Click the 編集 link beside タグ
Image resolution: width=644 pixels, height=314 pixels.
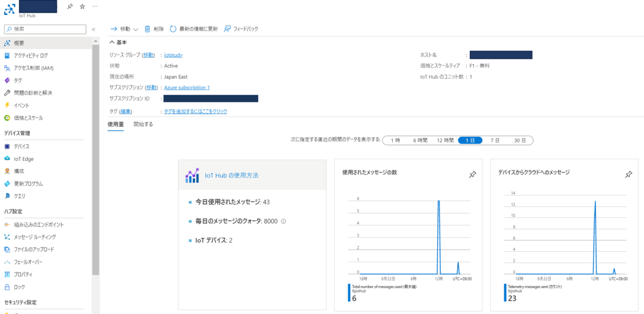click(126, 111)
